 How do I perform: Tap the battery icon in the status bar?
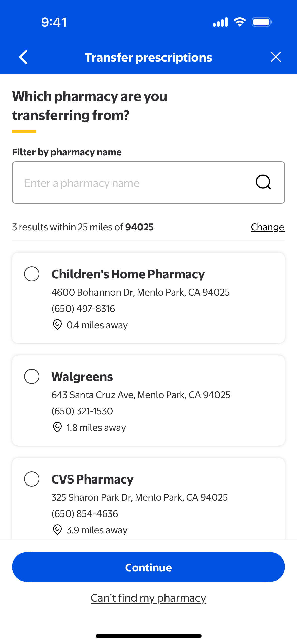click(x=262, y=22)
